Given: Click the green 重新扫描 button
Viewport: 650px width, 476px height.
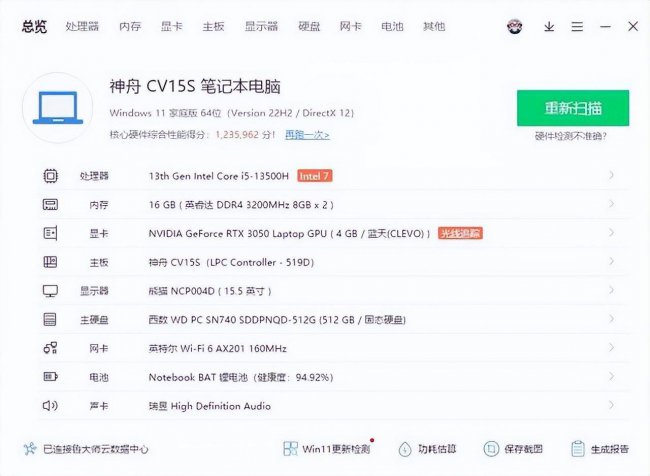Looking at the screenshot, I should point(573,108).
